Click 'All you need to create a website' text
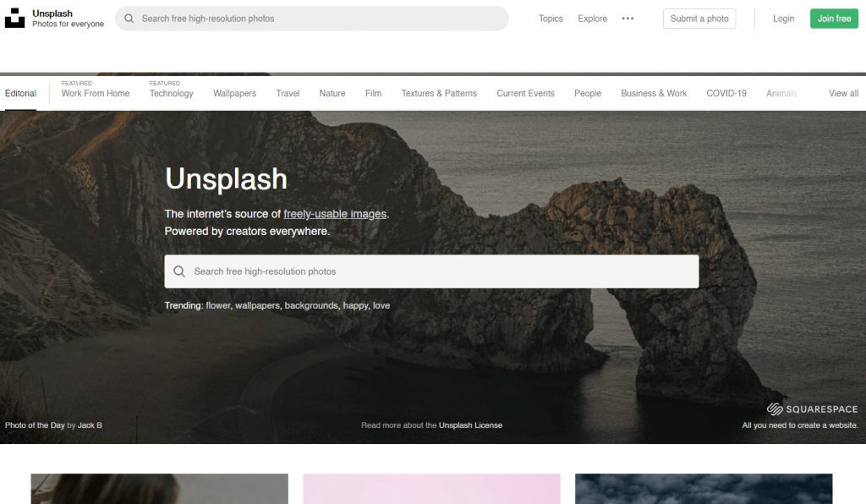The image size is (866, 504). (800, 425)
